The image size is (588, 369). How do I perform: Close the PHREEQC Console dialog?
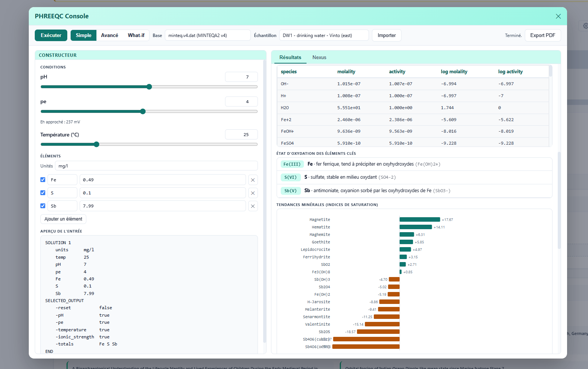[x=558, y=16]
